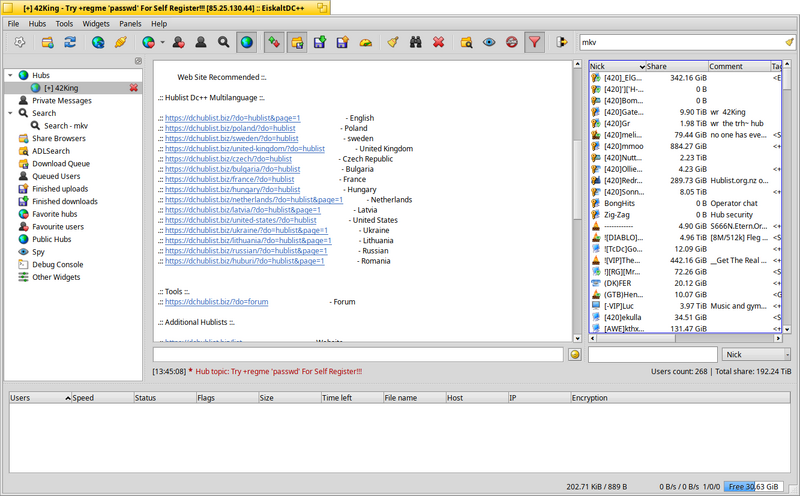Click the user list horizontal scrollbar

click(686, 338)
